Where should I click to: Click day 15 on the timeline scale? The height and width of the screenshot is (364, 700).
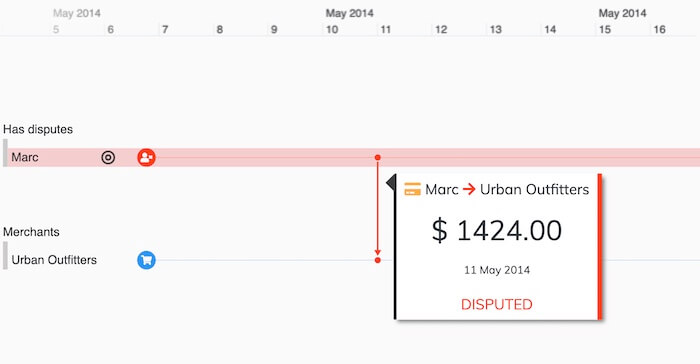tap(605, 29)
